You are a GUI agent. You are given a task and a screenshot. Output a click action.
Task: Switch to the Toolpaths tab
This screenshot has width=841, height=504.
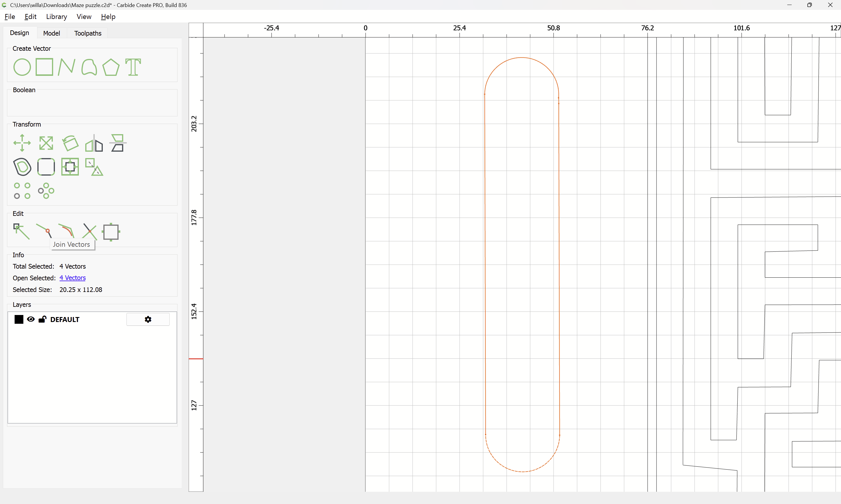[x=88, y=33]
